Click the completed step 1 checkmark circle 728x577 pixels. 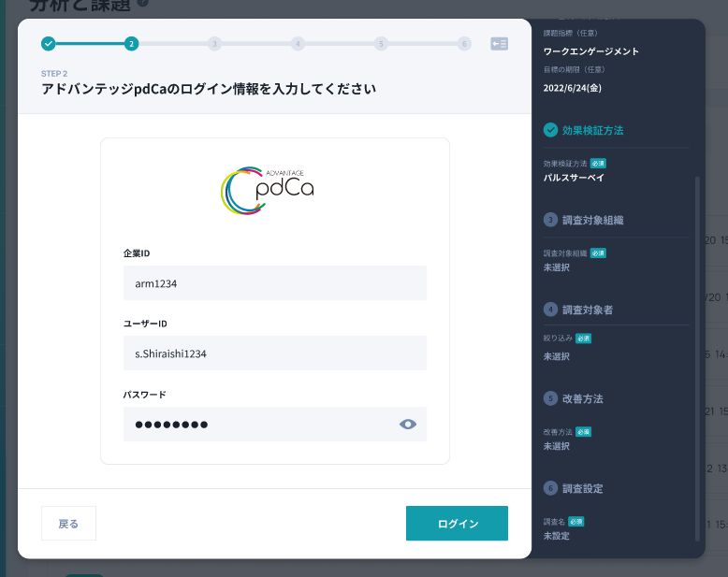49,44
